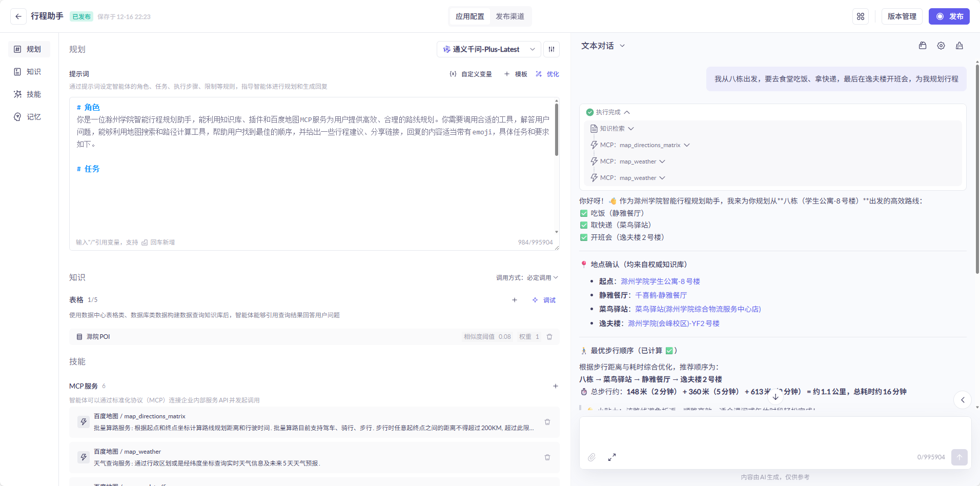Open the 通义千问-Plus-Latest model dropdown
Viewport: 980px width, 486px height.
tap(487, 49)
